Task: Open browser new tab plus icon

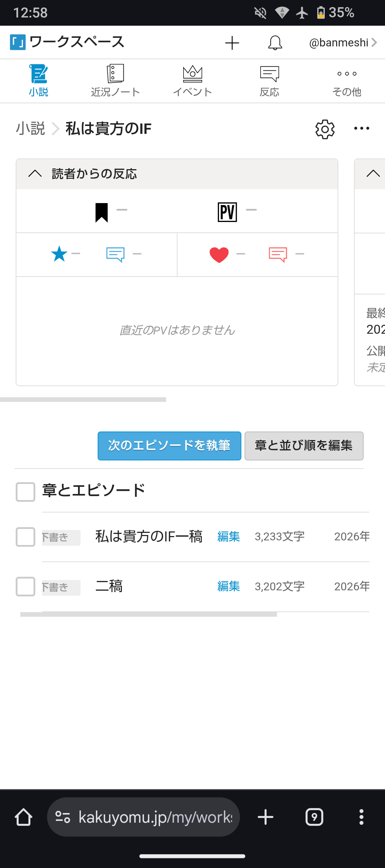Action: pyautogui.click(x=266, y=817)
